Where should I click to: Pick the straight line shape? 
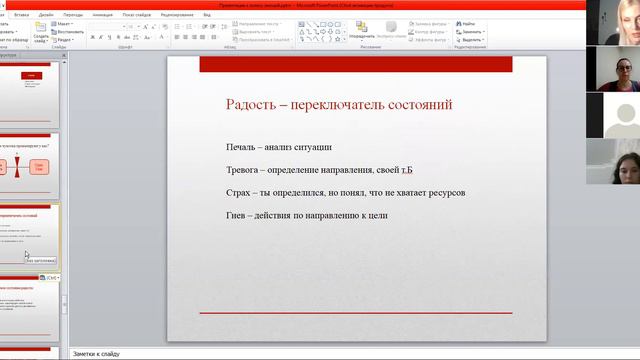(309, 24)
